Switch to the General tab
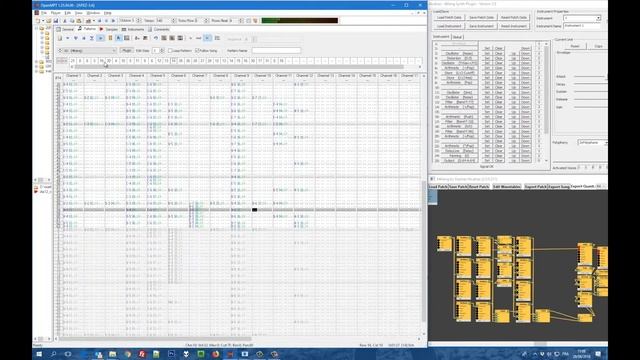 click(65, 29)
